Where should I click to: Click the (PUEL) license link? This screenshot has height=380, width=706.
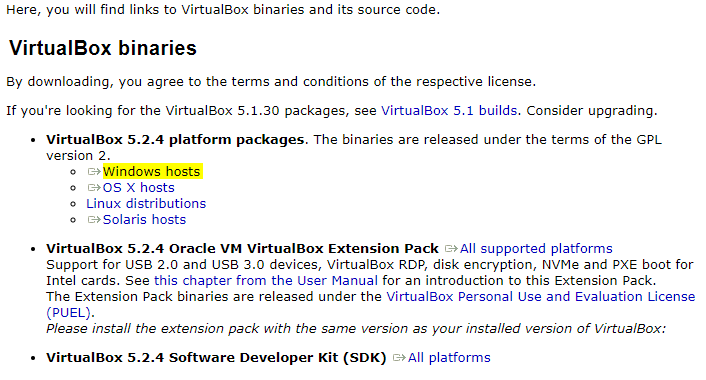click(69, 312)
